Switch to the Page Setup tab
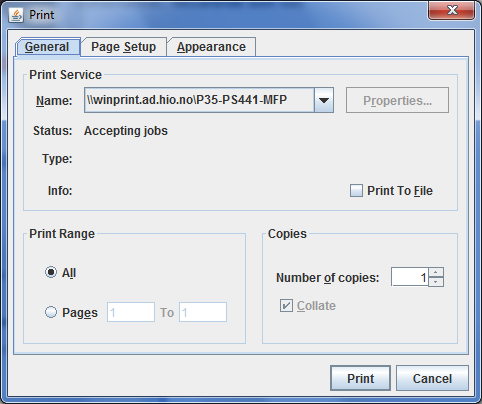482x404 pixels. click(124, 47)
